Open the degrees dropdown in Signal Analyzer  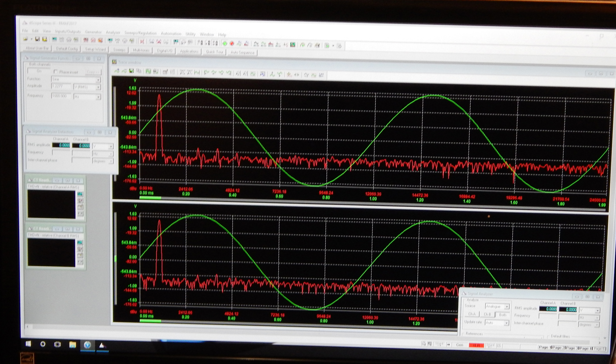597,325
